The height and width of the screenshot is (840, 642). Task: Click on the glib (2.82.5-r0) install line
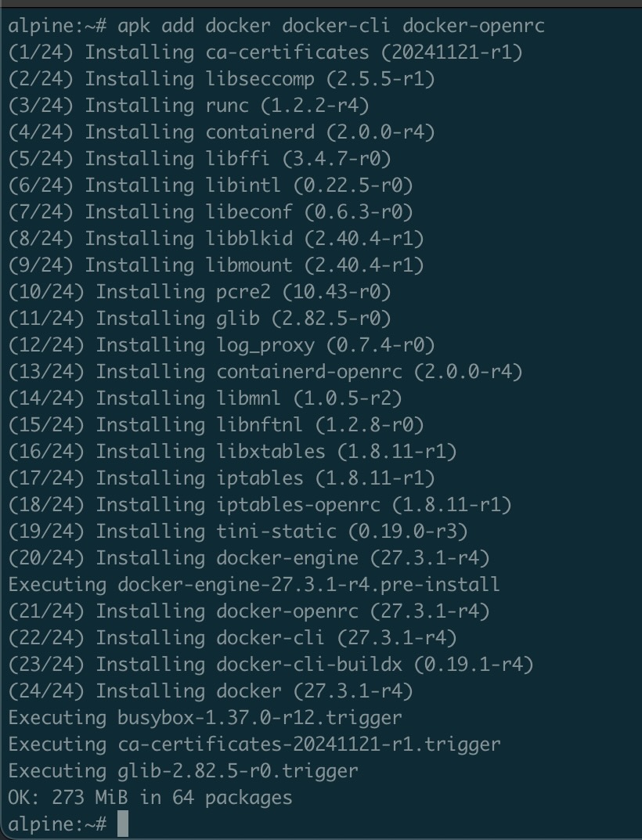[x=200, y=318]
